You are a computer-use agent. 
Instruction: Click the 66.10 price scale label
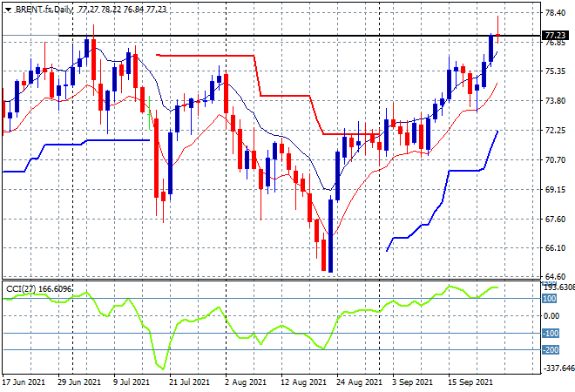point(555,248)
